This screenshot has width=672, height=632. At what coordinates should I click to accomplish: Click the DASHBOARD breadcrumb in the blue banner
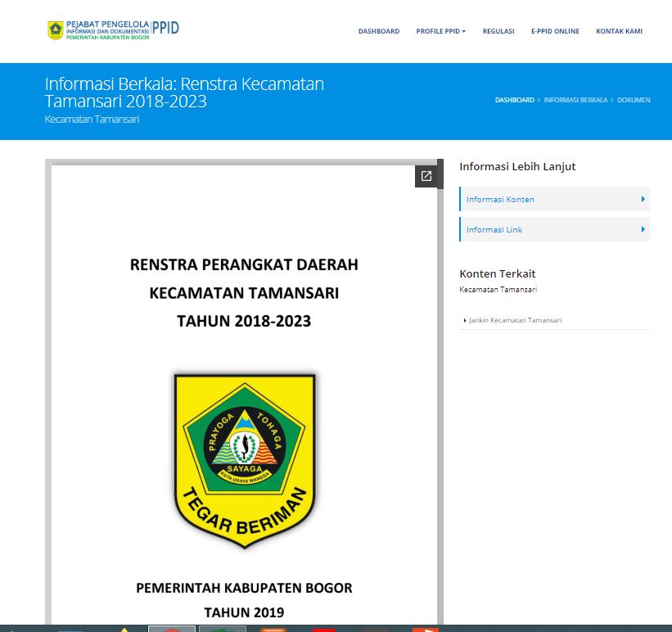coord(515,100)
